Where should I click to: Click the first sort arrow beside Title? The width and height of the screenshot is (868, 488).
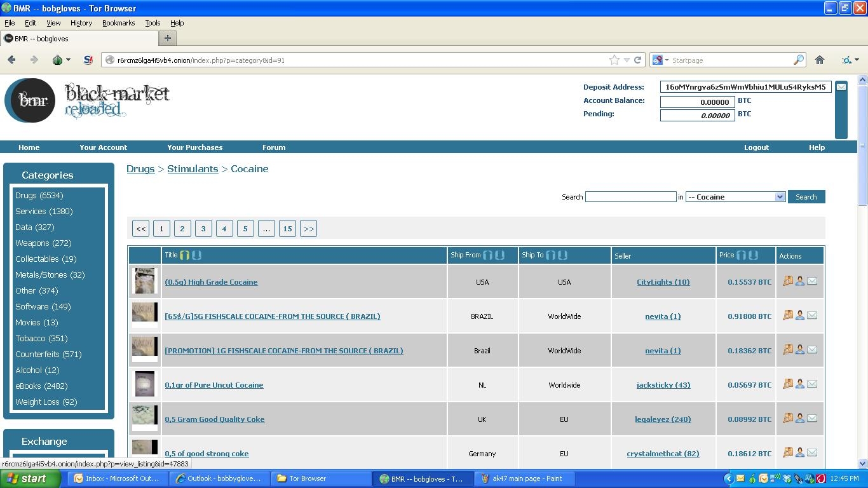click(x=184, y=255)
